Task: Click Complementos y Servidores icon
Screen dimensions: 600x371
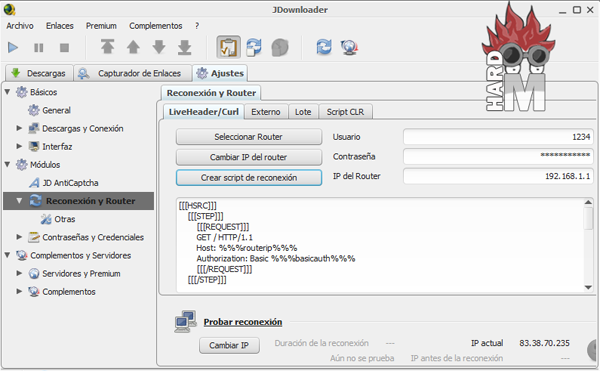Action: coord(21,255)
